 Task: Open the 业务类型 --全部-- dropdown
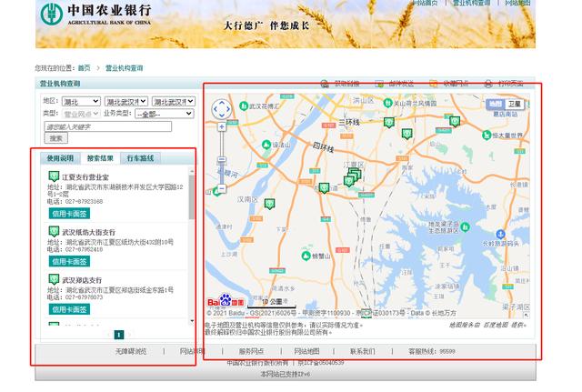click(165, 114)
